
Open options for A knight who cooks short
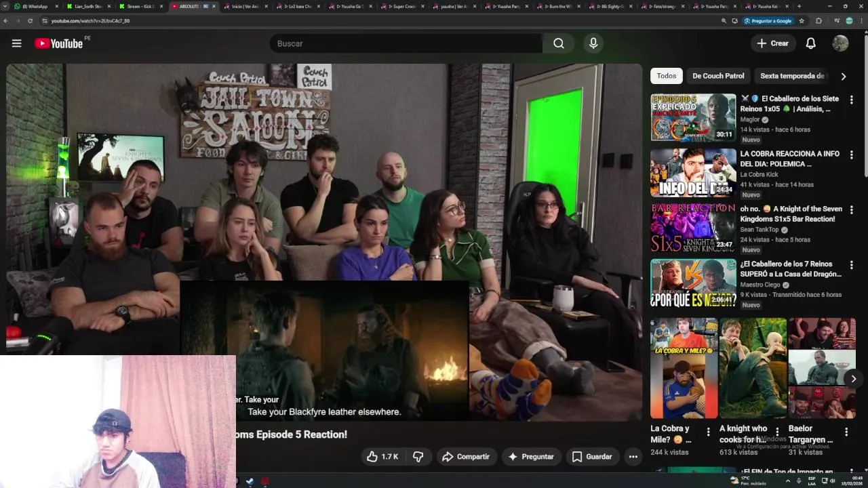(777, 432)
